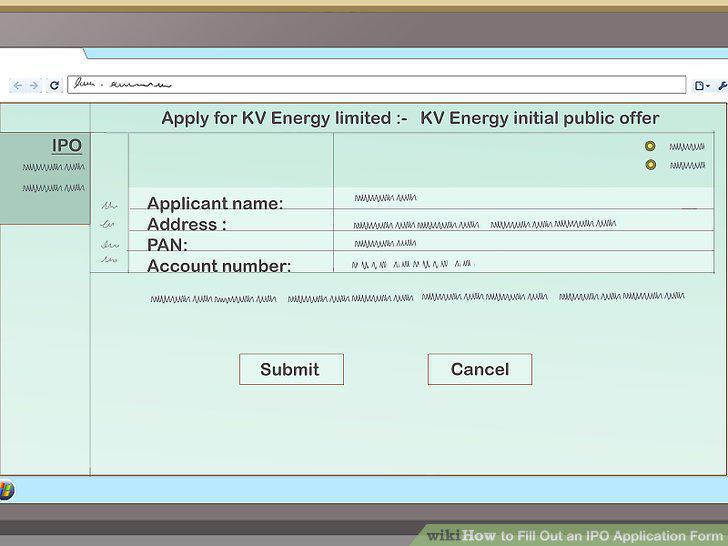Select the second radio option at top right

(651, 165)
